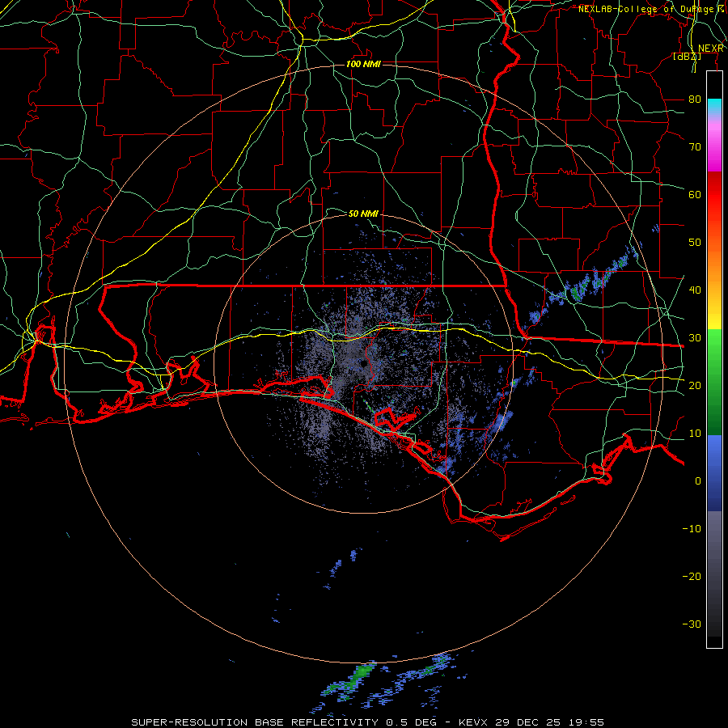Viewport: 728px width, 728px height.
Task: Click the 20 value on the dBZ scale
Action: (x=695, y=386)
